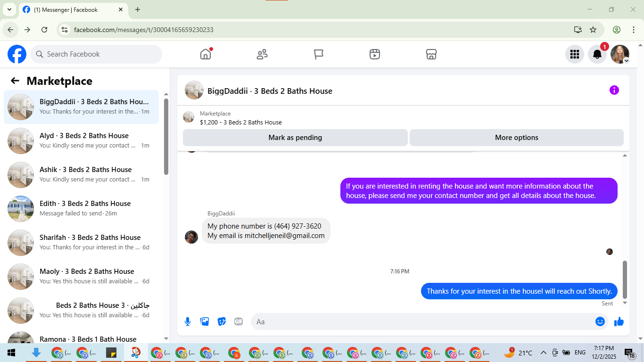644x362 pixels.
Task: Open Facebook Home feed icon
Action: (x=206, y=54)
